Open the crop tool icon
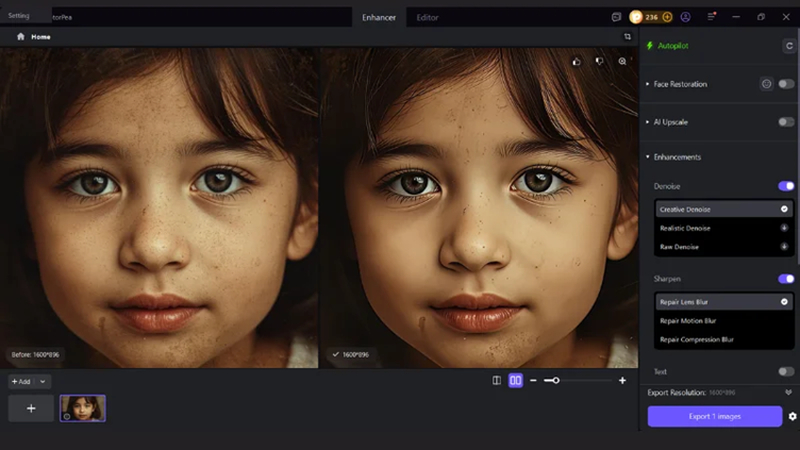The height and width of the screenshot is (450, 800). point(628,37)
